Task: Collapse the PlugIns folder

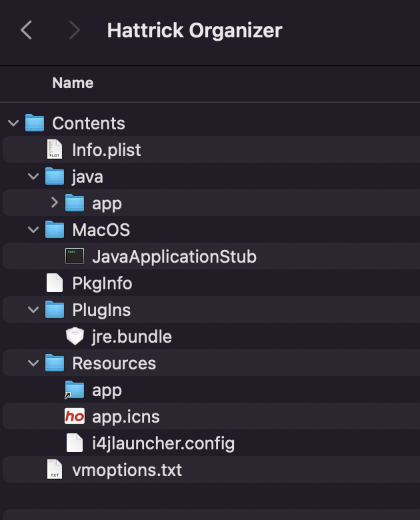Action: (x=33, y=310)
